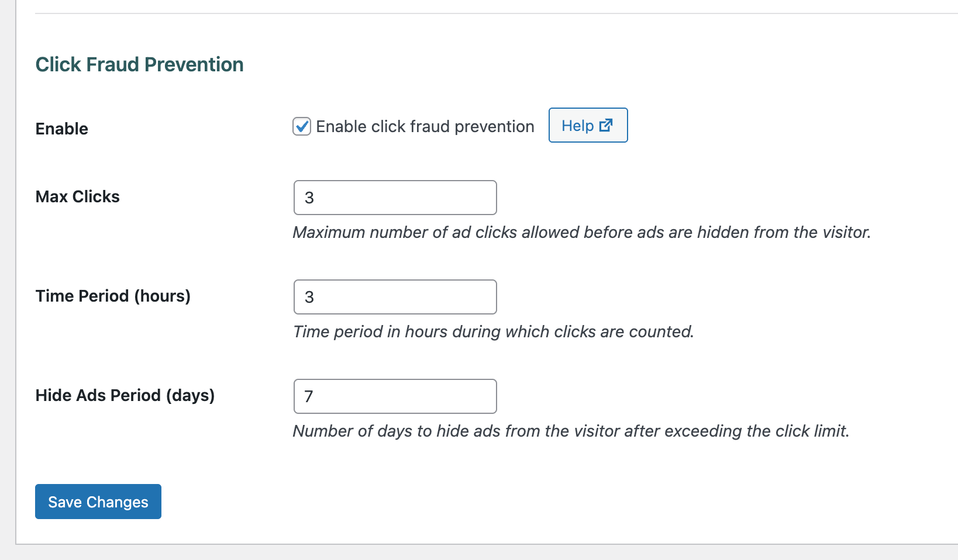Disable the click fraud prevention checkbox
Viewport: 958px width, 560px height.
click(301, 126)
